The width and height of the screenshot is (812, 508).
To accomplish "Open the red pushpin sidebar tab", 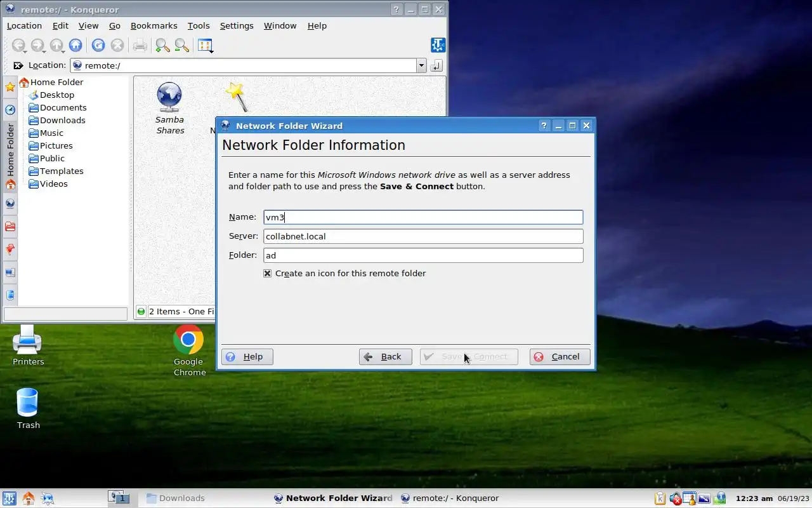I will click(x=10, y=250).
